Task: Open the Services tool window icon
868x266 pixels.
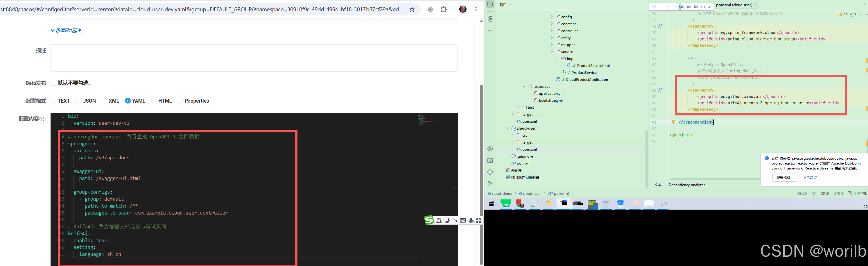Action: (x=490, y=149)
